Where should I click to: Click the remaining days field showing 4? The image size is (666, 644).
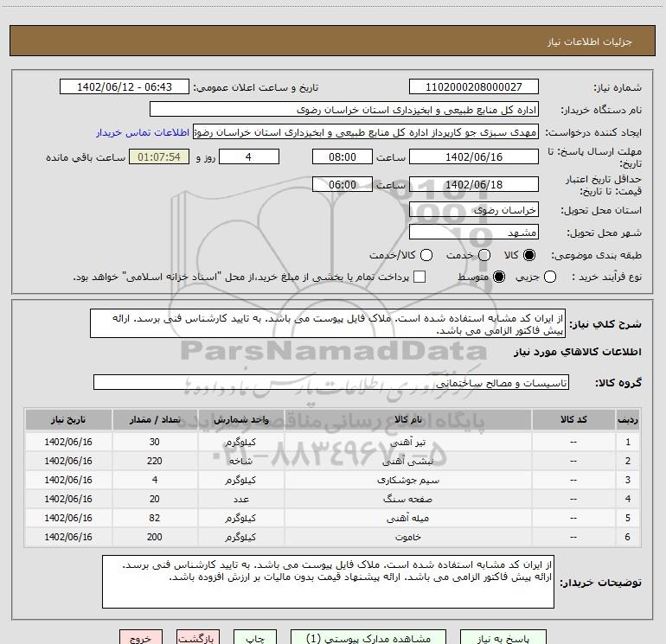[249, 156]
